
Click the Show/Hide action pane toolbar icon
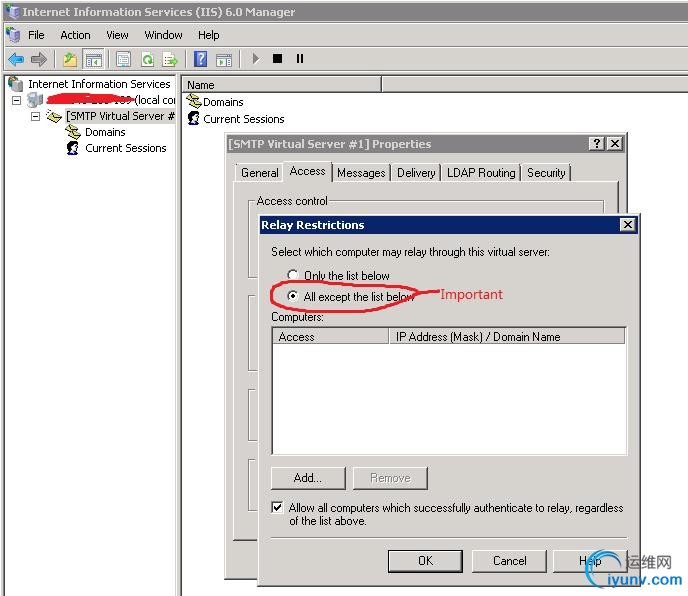coord(224,59)
